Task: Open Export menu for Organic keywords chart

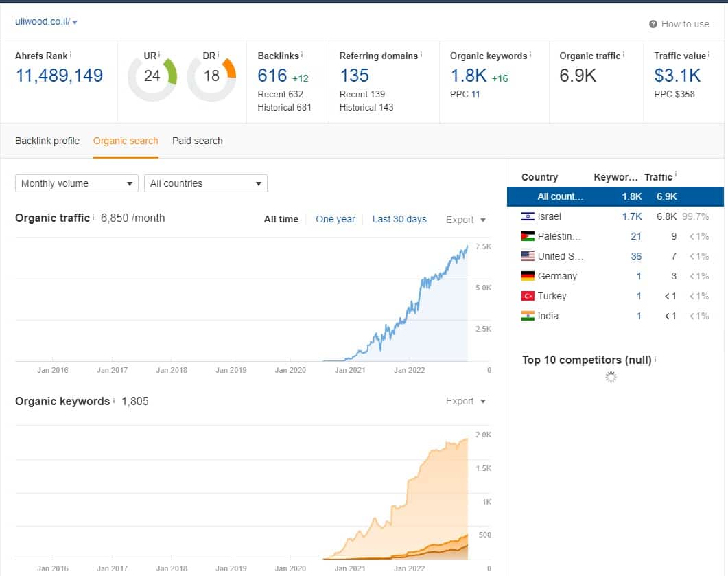Action: 466,401
